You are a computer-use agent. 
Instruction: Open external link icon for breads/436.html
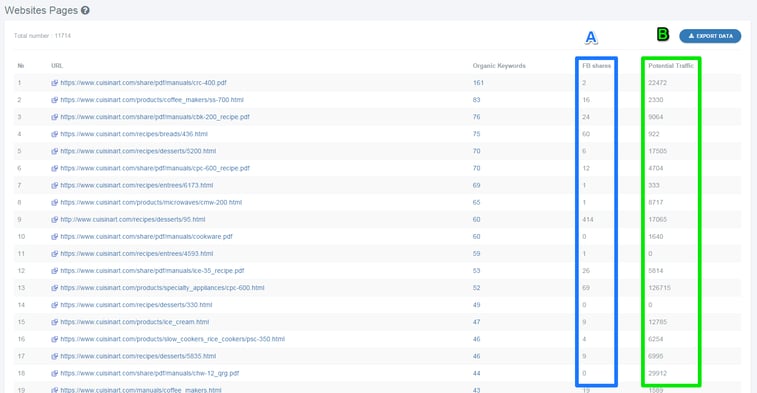click(55, 134)
